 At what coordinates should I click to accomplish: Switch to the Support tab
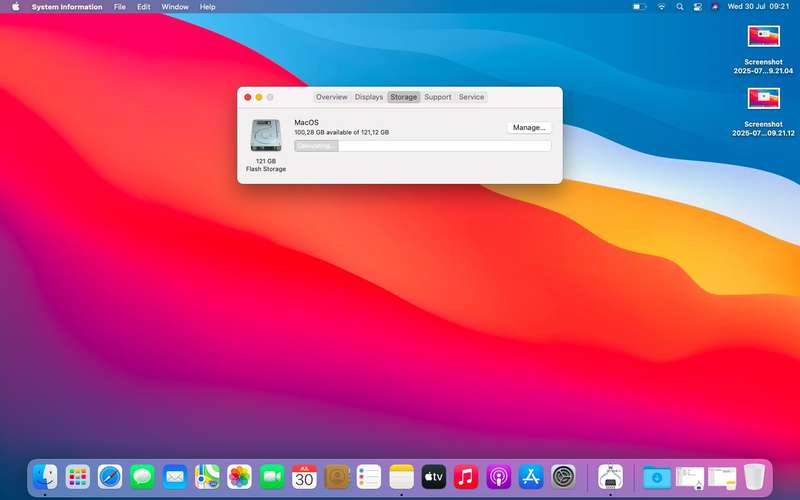[x=438, y=97]
